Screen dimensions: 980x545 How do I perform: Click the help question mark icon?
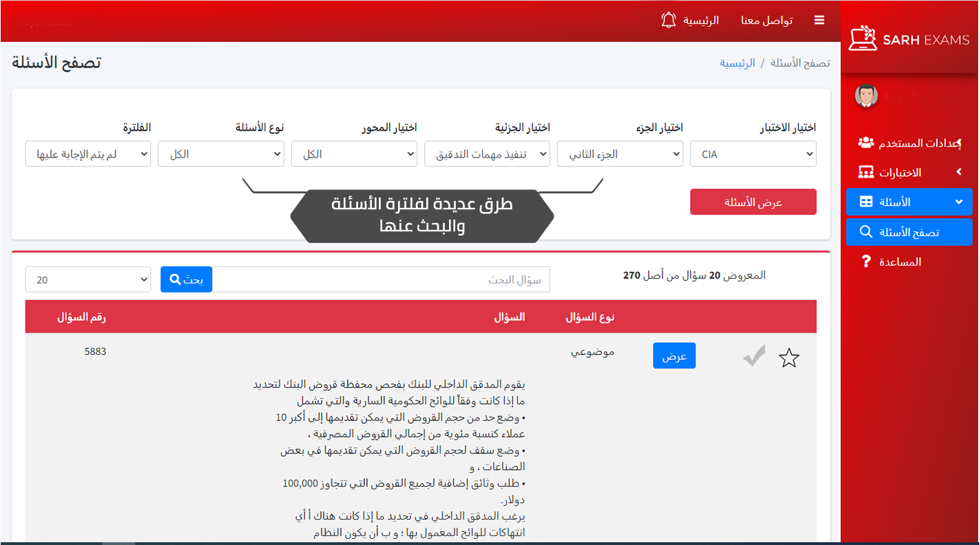click(866, 262)
